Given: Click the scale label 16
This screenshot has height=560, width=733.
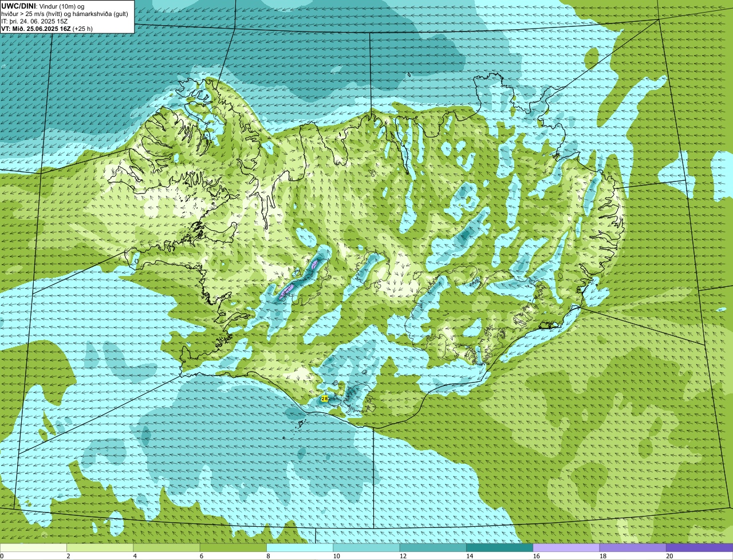Looking at the screenshot, I should point(536,556).
